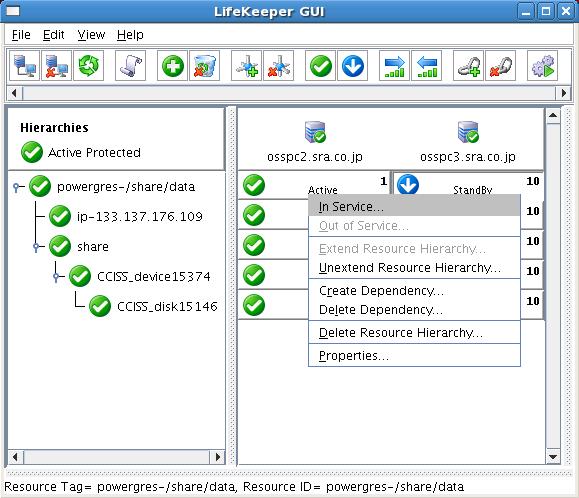
Task: Click the green status icon in ip-133.137.176.109 row on osspc2
Action: pyautogui.click(x=254, y=215)
